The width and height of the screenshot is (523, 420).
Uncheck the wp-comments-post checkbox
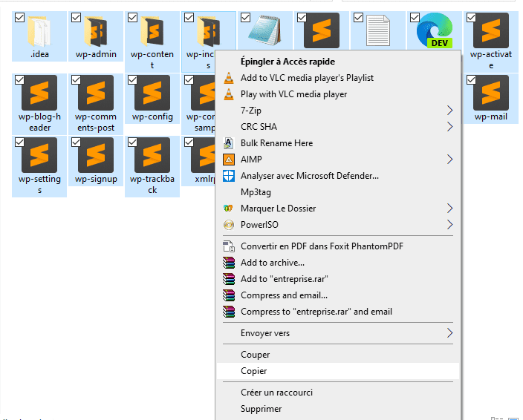click(76, 80)
